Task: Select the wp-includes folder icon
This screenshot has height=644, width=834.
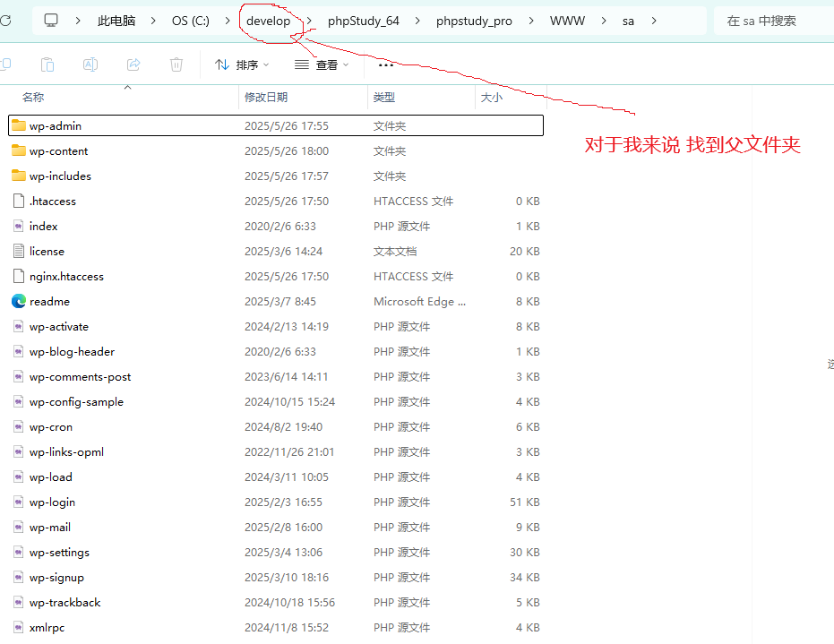Action: click(19, 176)
